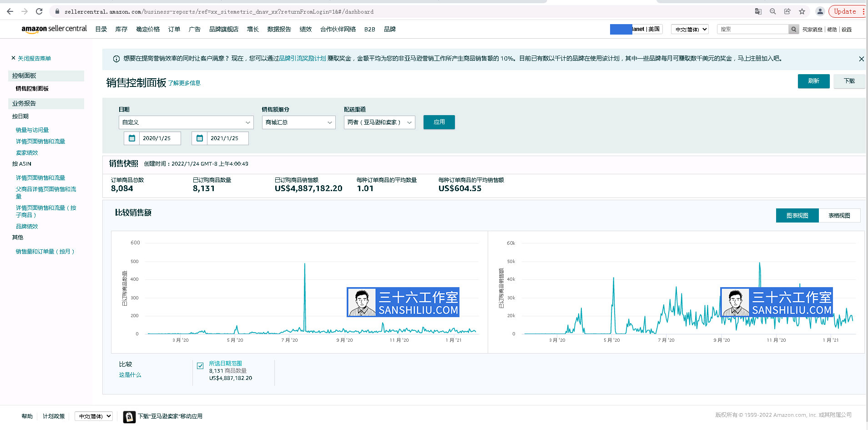Open the header 帮助 link
The image size is (868, 430).
[x=832, y=30]
